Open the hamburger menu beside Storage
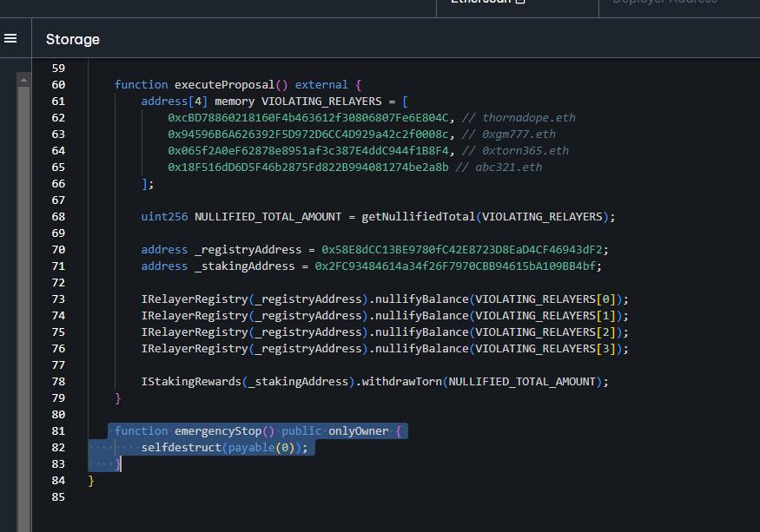The image size is (760, 532). pyautogui.click(x=10, y=38)
